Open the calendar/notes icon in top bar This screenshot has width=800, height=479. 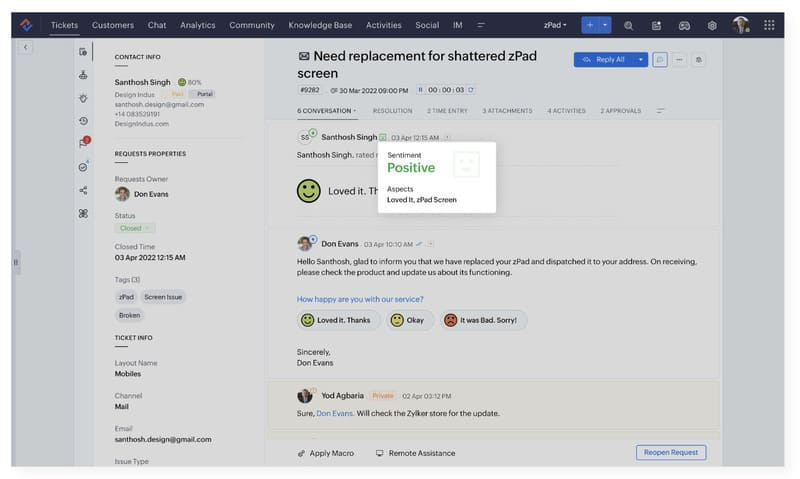pos(656,25)
